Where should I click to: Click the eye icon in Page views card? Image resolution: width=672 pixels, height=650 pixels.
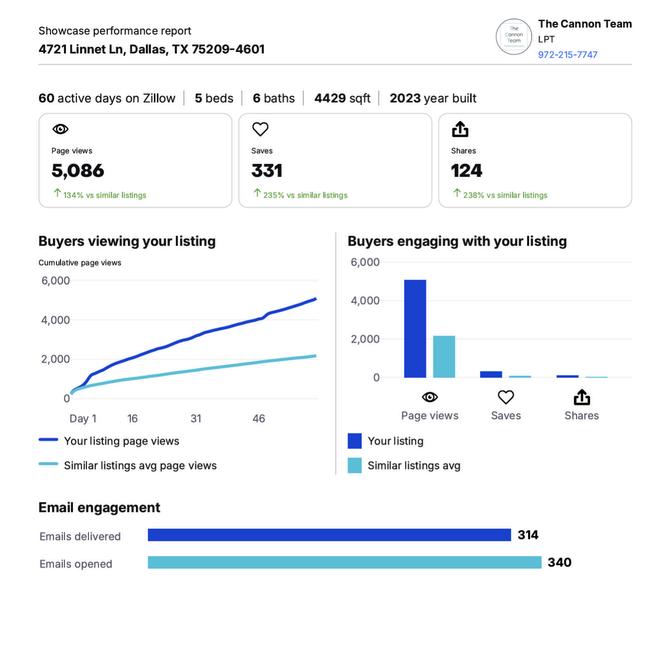(60, 129)
